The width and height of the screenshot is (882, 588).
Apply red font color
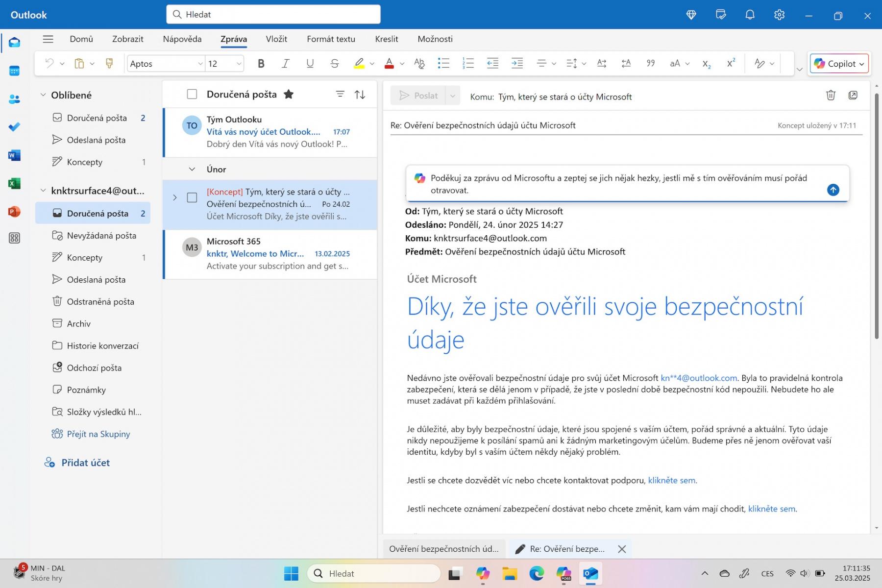click(389, 64)
